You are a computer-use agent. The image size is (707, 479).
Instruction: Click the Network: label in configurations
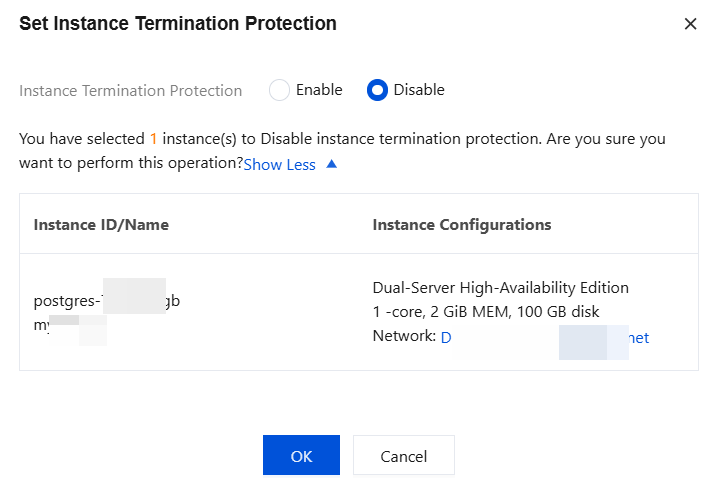(x=404, y=337)
